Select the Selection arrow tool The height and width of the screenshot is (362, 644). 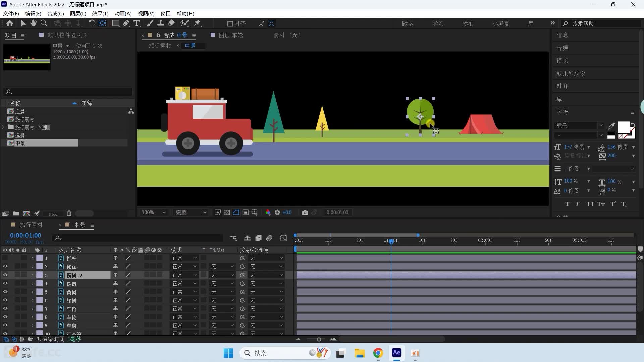(23, 23)
